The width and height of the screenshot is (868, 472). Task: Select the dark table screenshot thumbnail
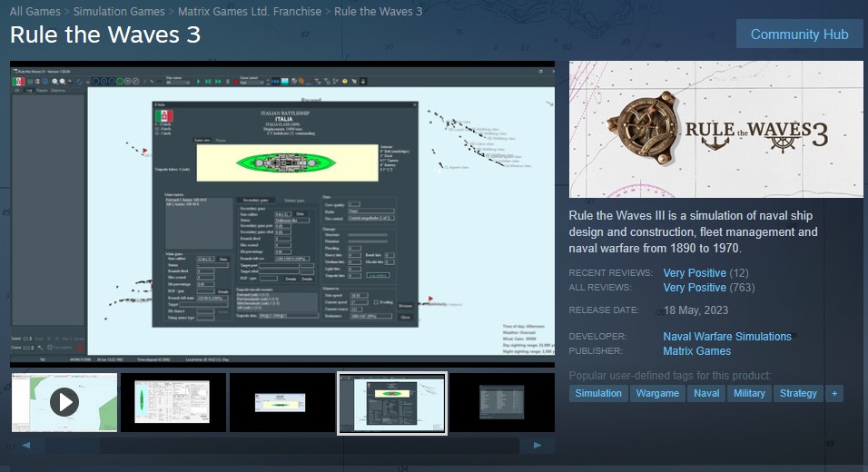502,402
